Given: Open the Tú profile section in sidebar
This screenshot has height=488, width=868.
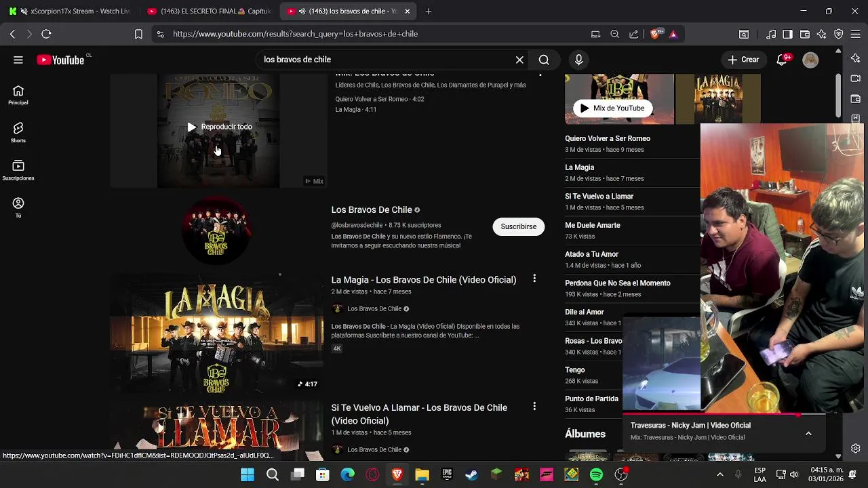Looking at the screenshot, I should pyautogui.click(x=18, y=207).
